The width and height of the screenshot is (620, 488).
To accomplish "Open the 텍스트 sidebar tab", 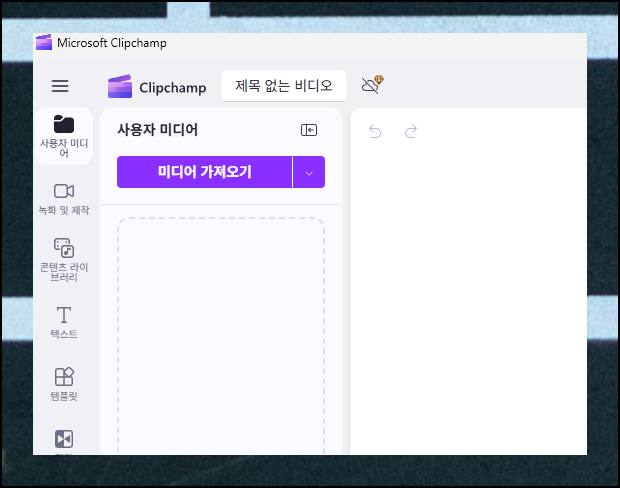I will [x=64, y=322].
